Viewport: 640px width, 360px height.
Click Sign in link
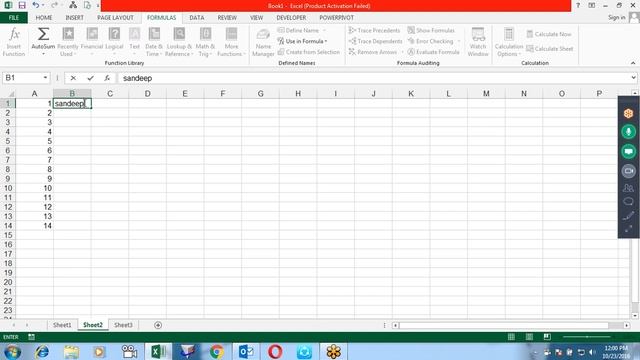pyautogui.click(x=616, y=18)
